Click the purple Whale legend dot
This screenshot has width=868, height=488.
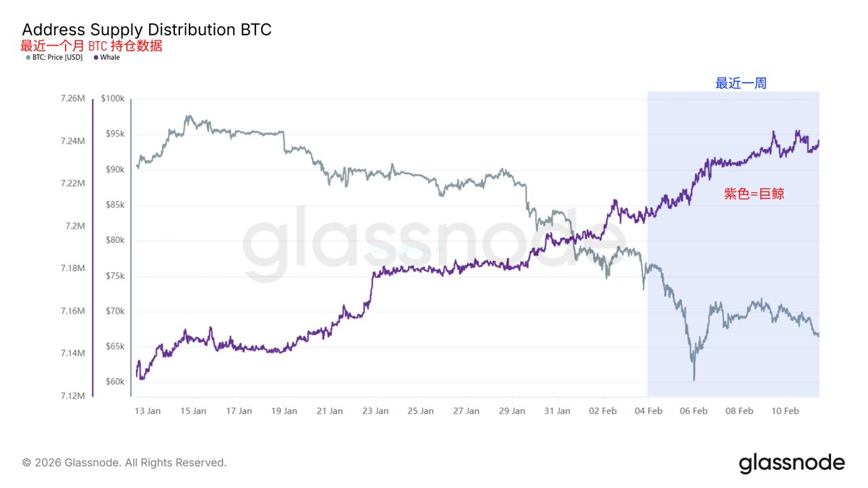95,58
